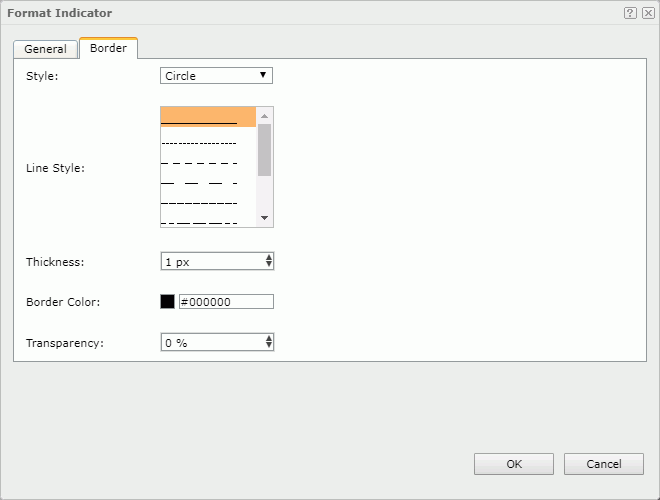Click the Line Style: label

[x=56, y=168]
